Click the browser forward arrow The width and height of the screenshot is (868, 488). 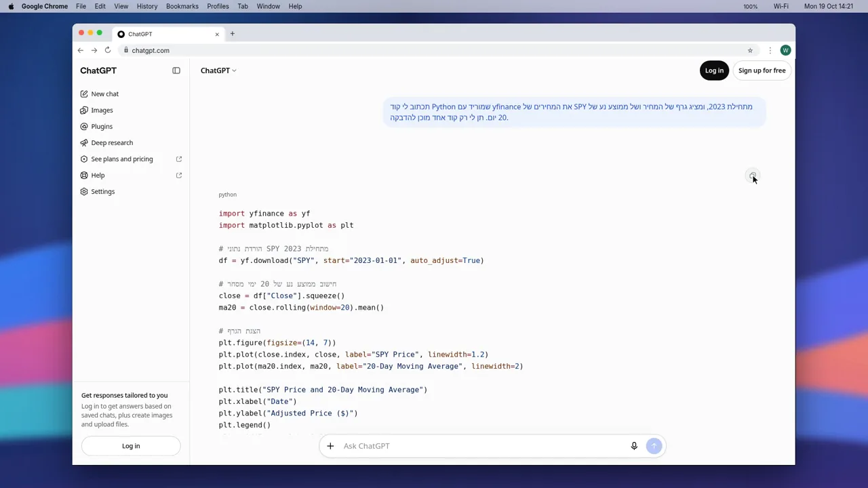click(94, 50)
